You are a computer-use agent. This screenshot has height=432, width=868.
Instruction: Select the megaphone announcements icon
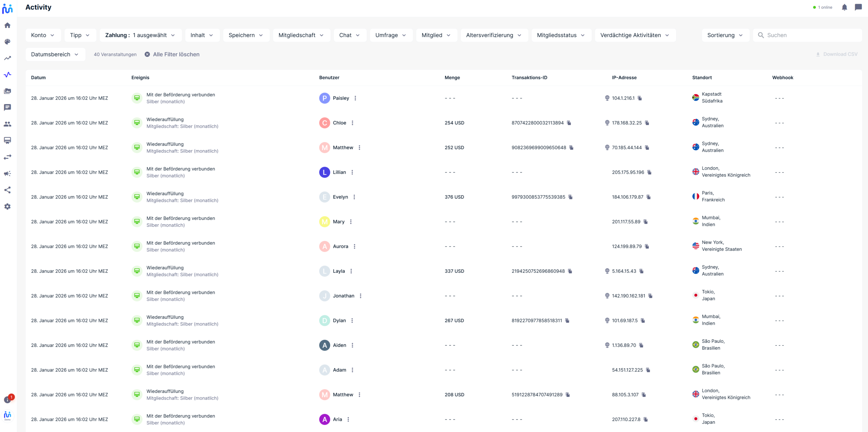[x=7, y=173]
